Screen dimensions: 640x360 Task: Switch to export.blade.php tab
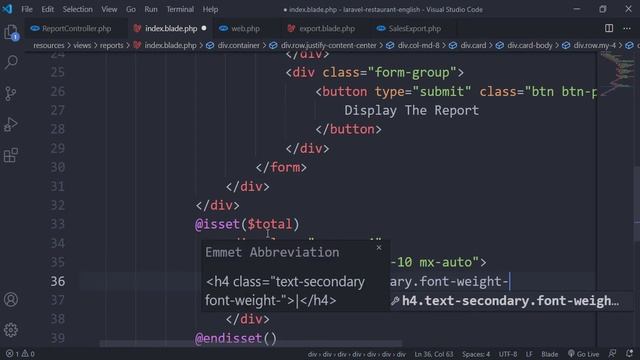327,29
